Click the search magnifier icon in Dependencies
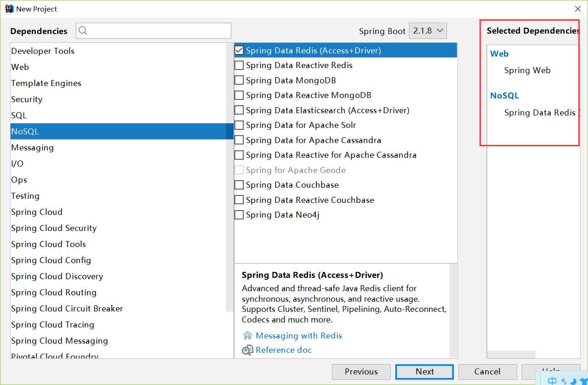The image size is (588, 385). 83,31
